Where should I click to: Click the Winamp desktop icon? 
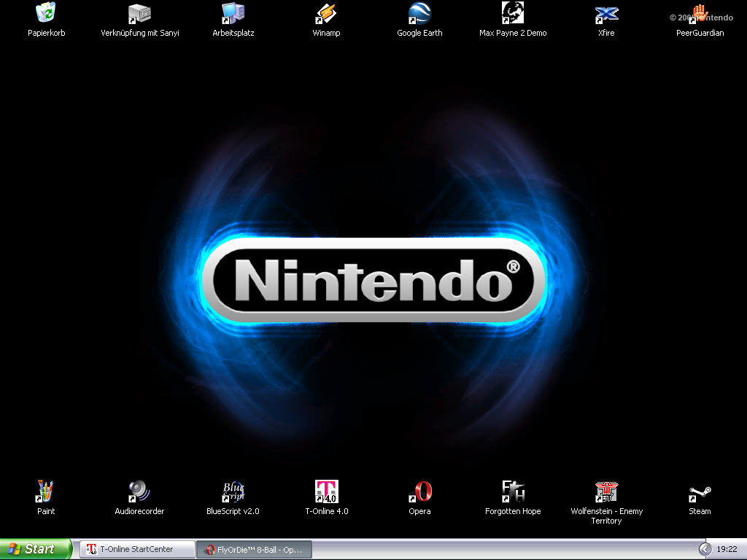[x=326, y=14]
